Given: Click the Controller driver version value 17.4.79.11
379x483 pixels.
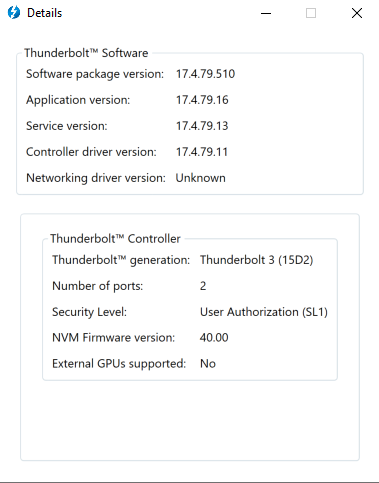Looking at the screenshot, I should click(201, 152).
